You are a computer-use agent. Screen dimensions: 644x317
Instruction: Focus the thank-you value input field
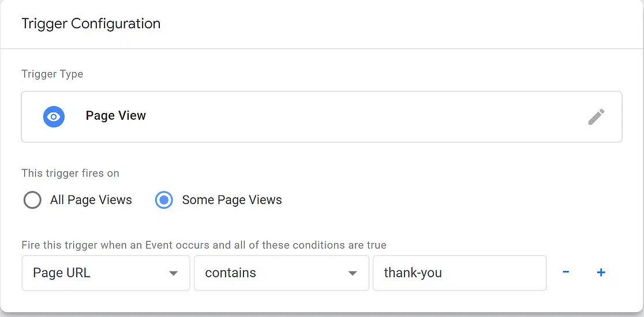pos(459,273)
